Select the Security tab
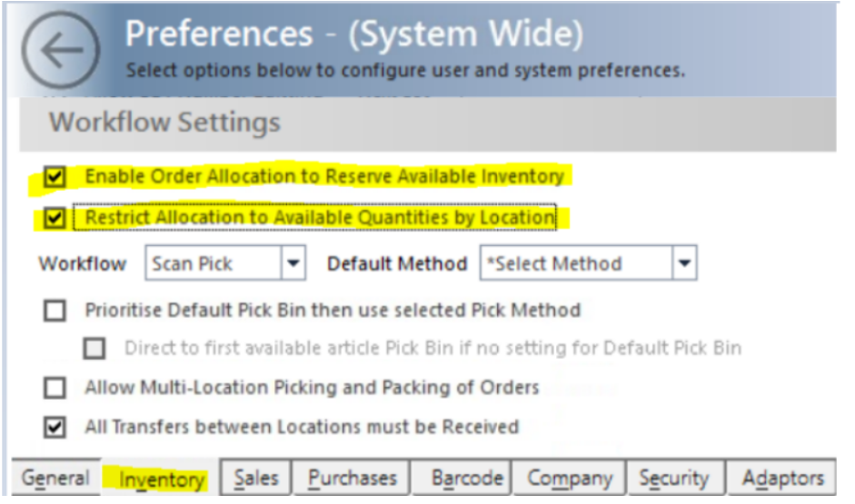The width and height of the screenshot is (855, 504). [674, 478]
